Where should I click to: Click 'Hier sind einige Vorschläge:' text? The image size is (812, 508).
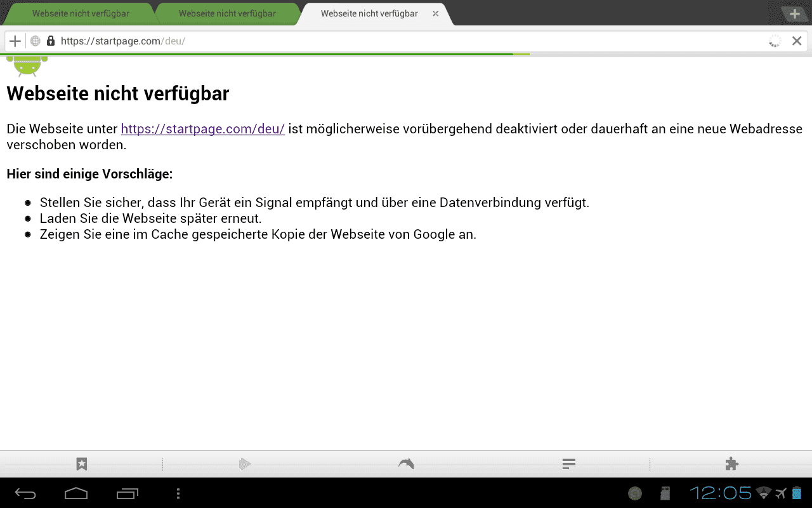(x=89, y=174)
